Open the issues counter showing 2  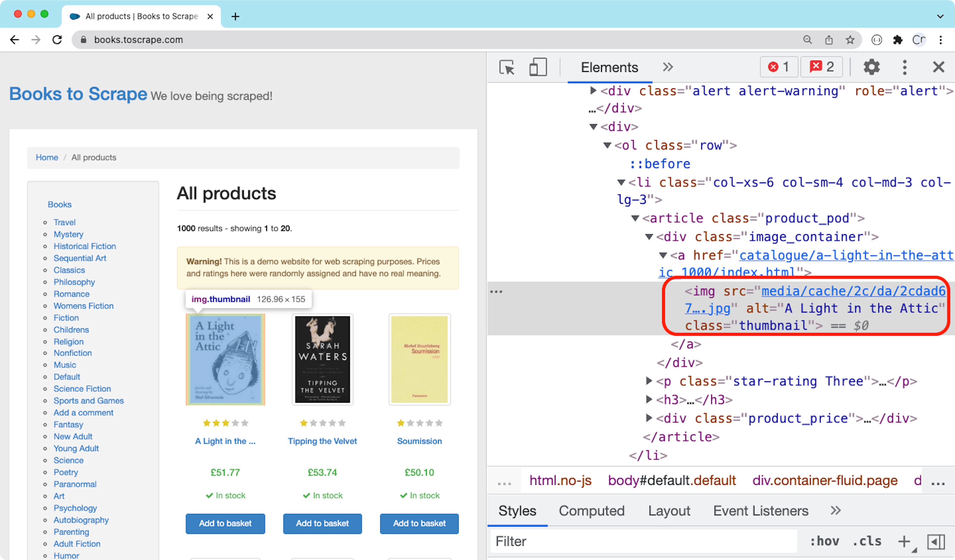[x=822, y=67]
